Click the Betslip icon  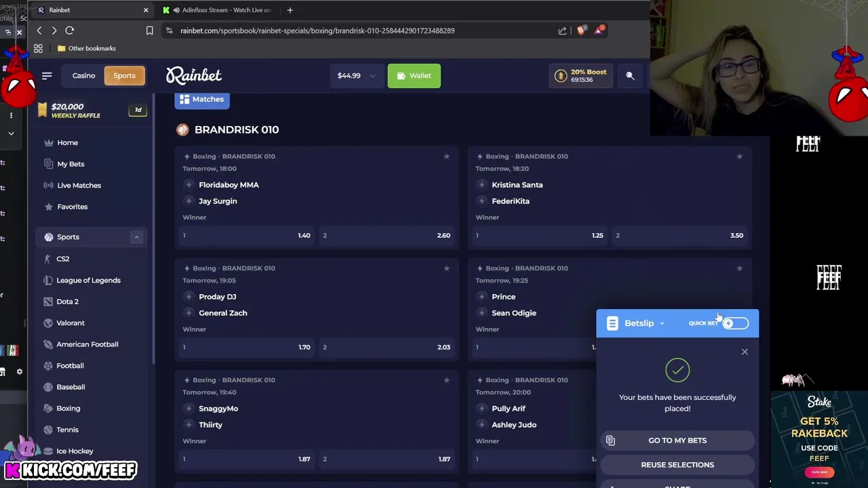[x=612, y=324]
